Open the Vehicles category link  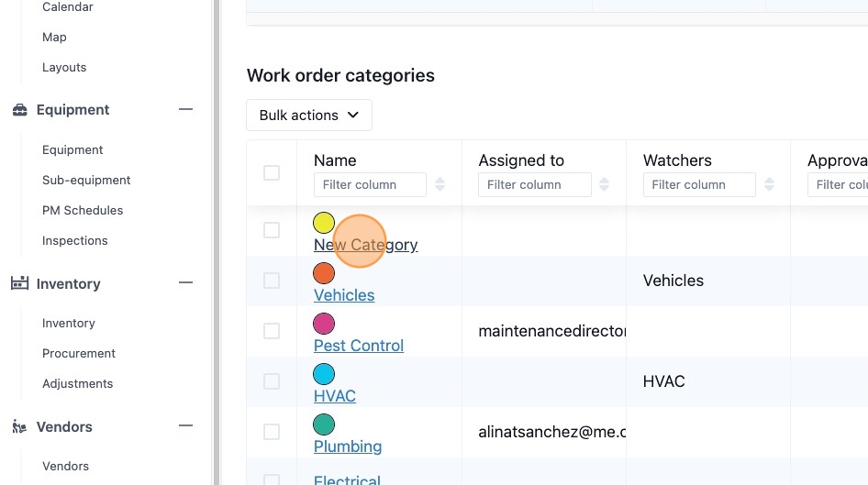point(344,295)
